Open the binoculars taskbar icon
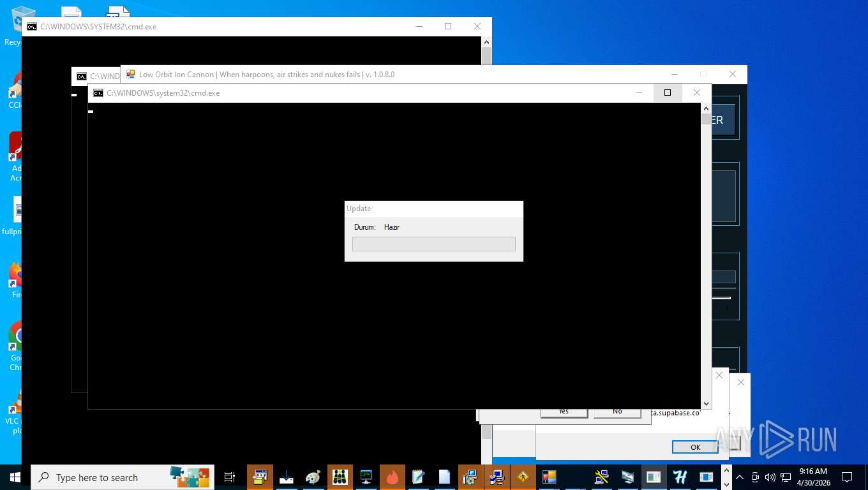The height and width of the screenshot is (490, 868). (x=340, y=477)
